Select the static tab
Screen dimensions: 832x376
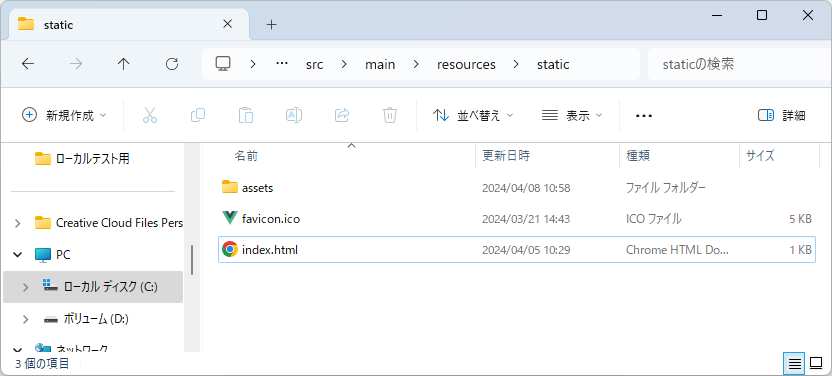(x=128, y=24)
